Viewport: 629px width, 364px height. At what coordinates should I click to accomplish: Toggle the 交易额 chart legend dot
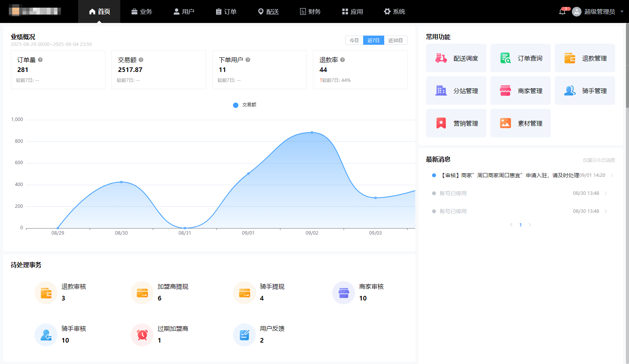click(236, 105)
